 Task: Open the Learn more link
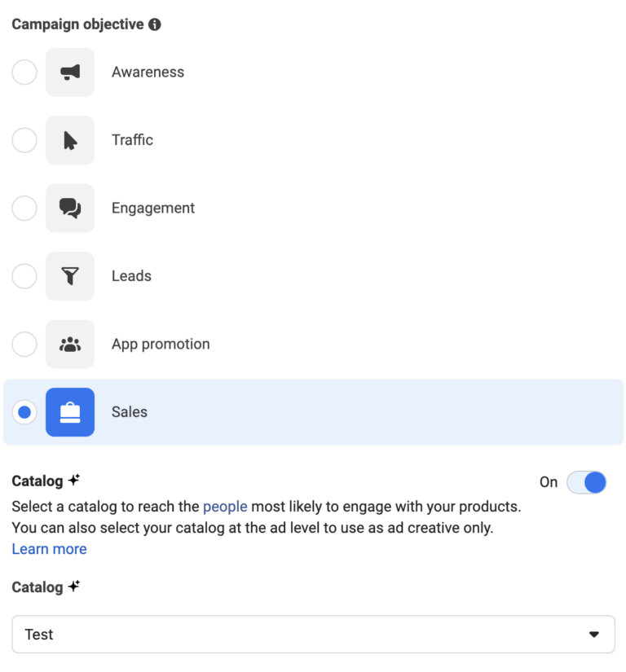coord(49,549)
